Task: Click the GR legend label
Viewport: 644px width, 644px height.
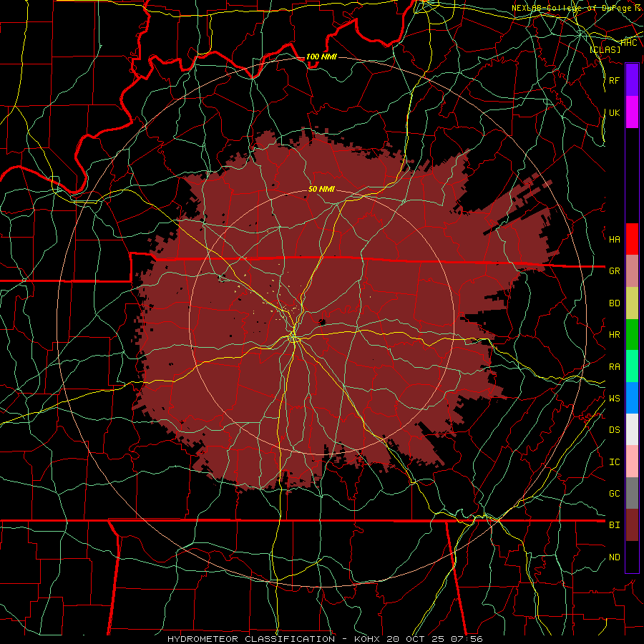Action: (x=614, y=271)
